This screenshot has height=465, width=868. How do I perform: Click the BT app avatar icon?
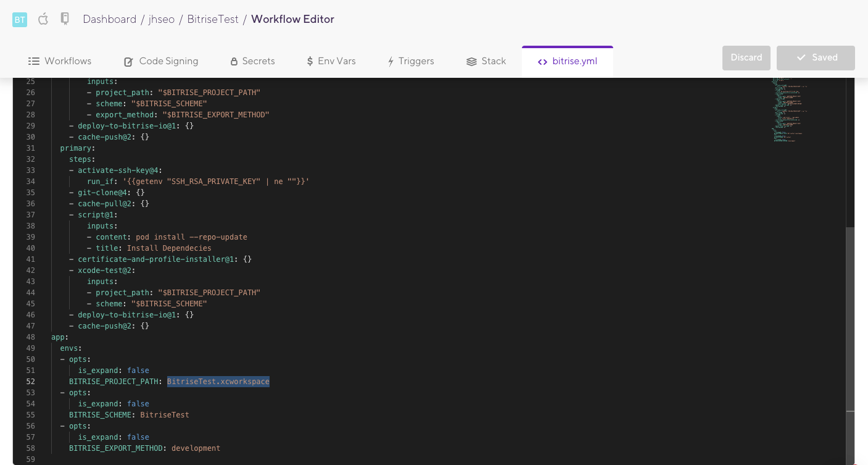(20, 20)
